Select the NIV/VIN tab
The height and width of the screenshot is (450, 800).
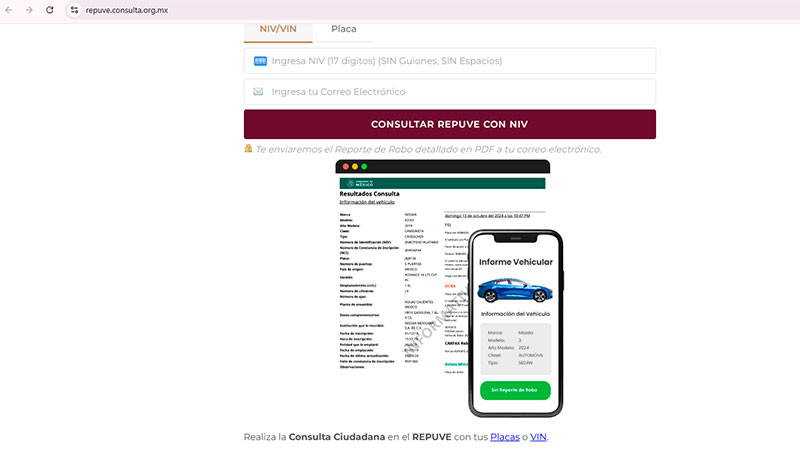point(279,30)
